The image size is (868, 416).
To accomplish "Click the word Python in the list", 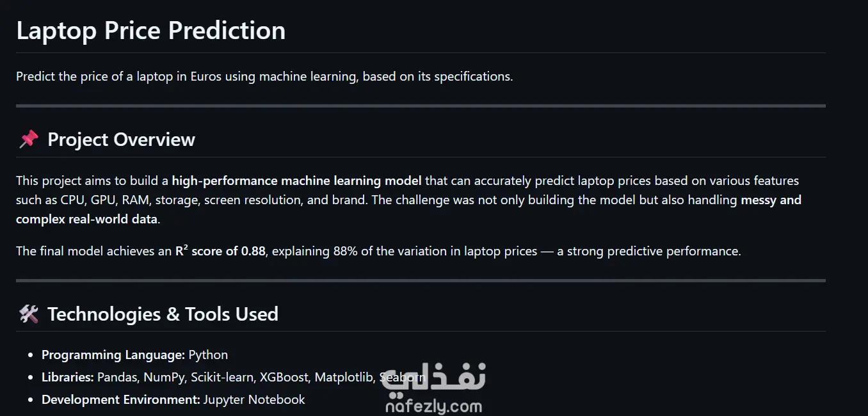I will tap(208, 355).
